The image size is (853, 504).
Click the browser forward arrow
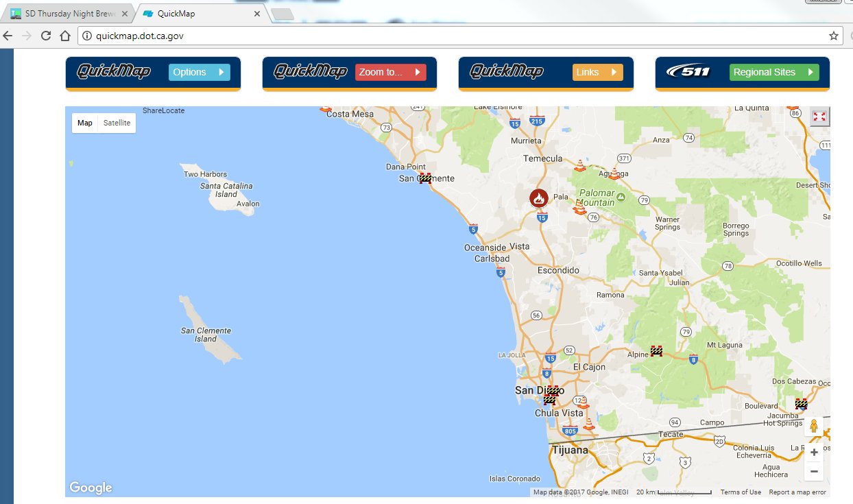(27, 36)
